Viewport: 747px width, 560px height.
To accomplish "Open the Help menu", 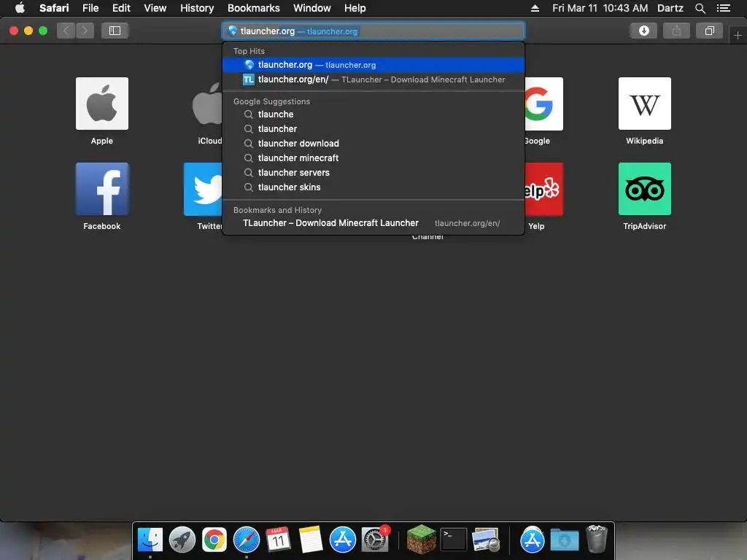I will pyautogui.click(x=355, y=8).
